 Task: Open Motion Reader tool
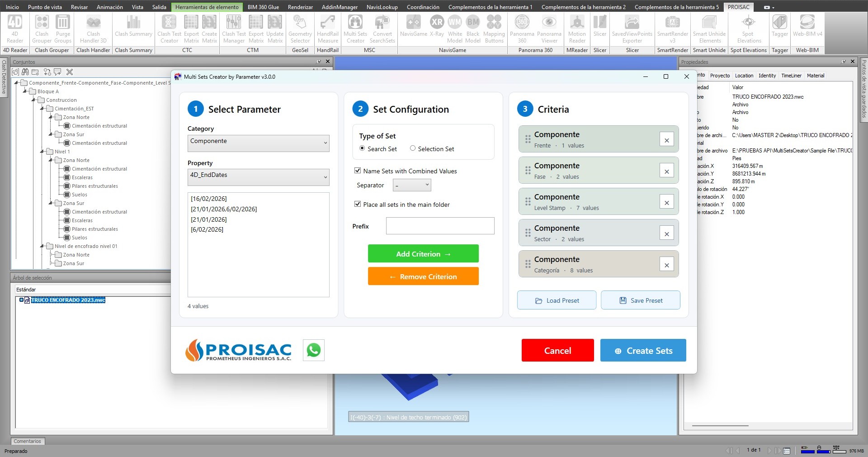tap(577, 29)
